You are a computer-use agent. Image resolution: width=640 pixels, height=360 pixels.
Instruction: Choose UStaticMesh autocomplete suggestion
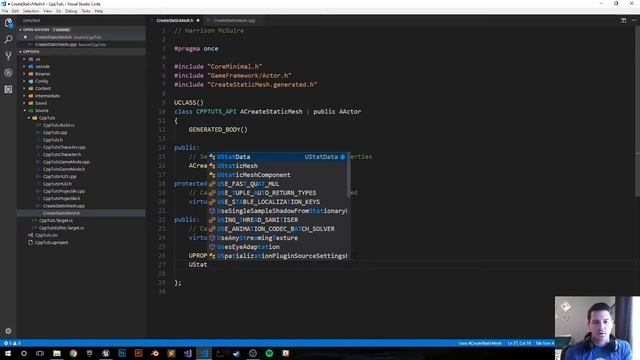[278, 166]
